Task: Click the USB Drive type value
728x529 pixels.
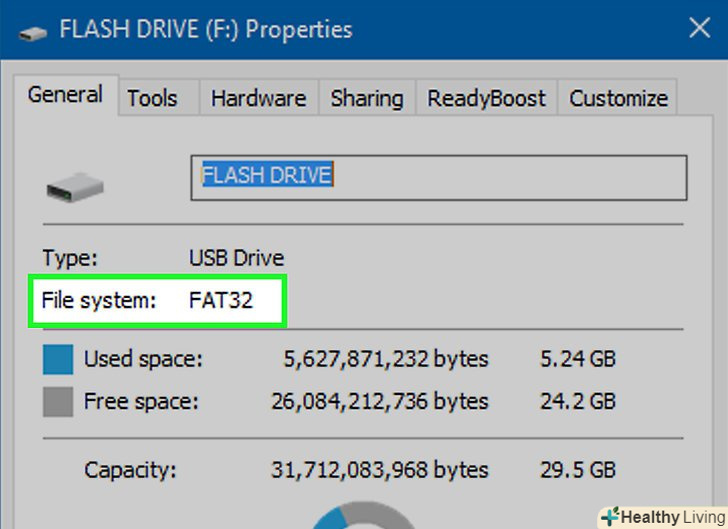Action: (x=236, y=258)
